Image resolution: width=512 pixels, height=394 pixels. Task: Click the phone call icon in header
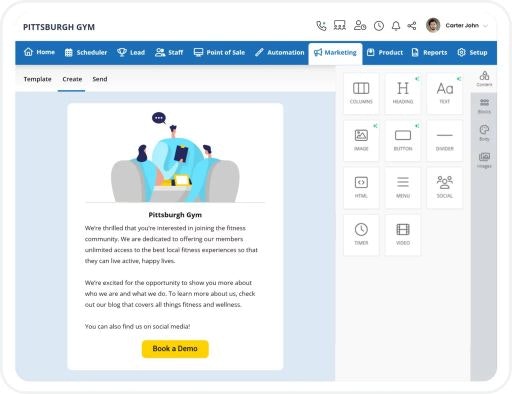point(321,26)
